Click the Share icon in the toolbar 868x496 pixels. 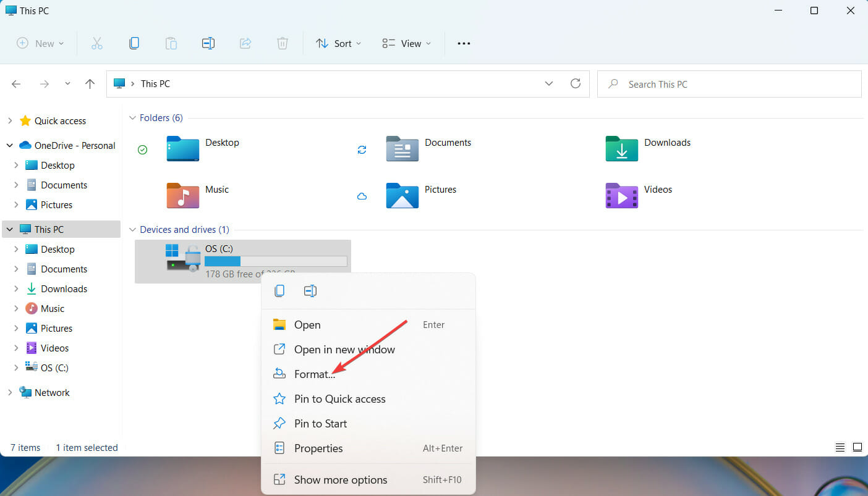[x=245, y=43]
